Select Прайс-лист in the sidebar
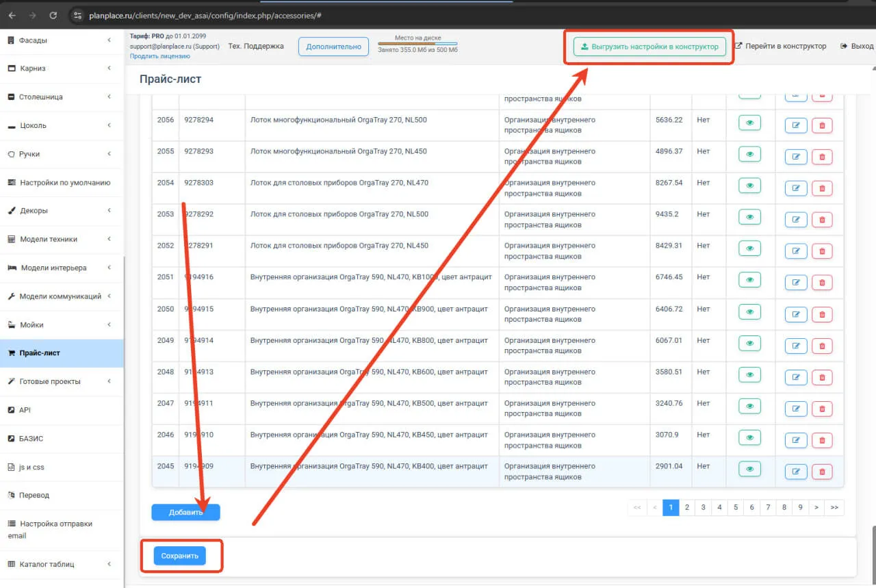 click(x=61, y=353)
